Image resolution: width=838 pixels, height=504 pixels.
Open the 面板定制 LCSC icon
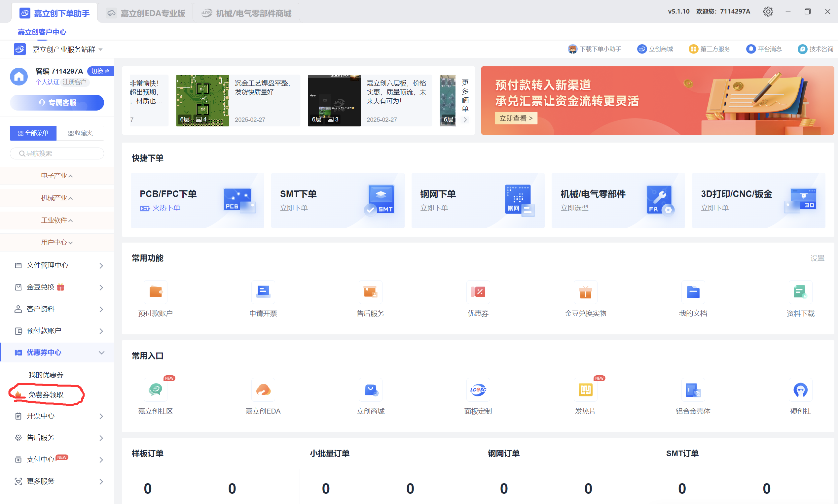click(x=478, y=389)
